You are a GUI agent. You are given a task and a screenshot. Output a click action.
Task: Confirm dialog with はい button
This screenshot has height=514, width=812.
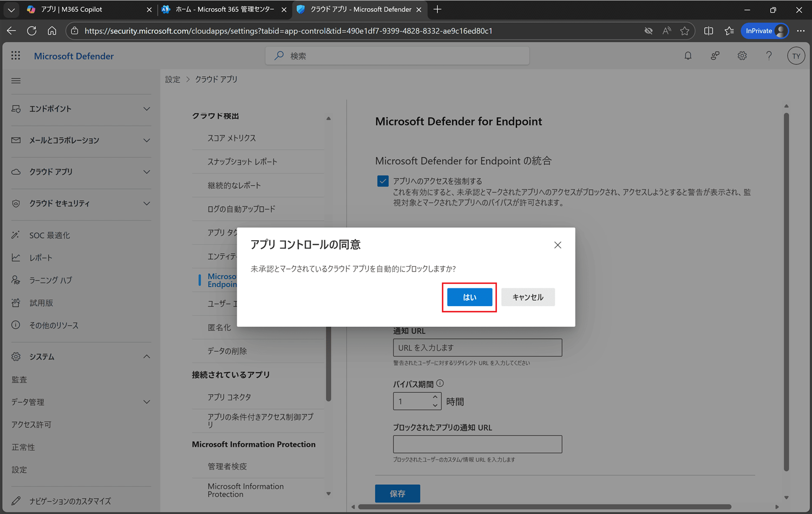point(469,297)
